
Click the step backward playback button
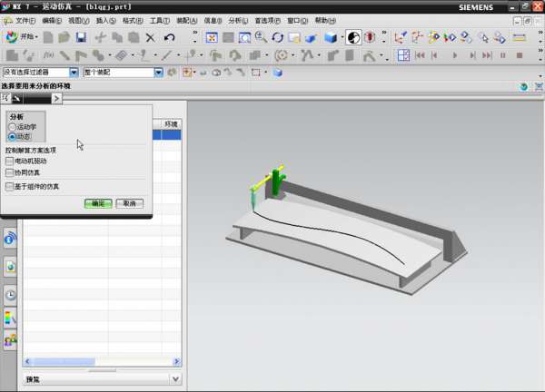pos(434,55)
